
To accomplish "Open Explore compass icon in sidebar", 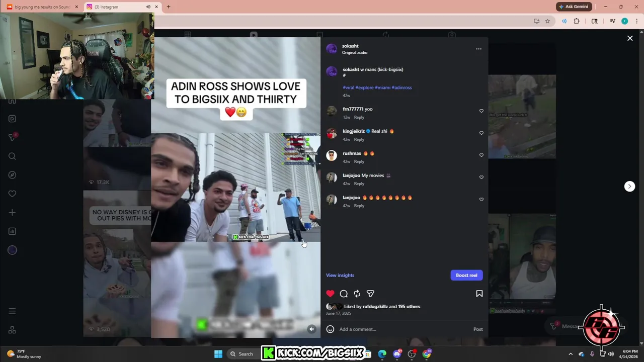I will pos(12,175).
